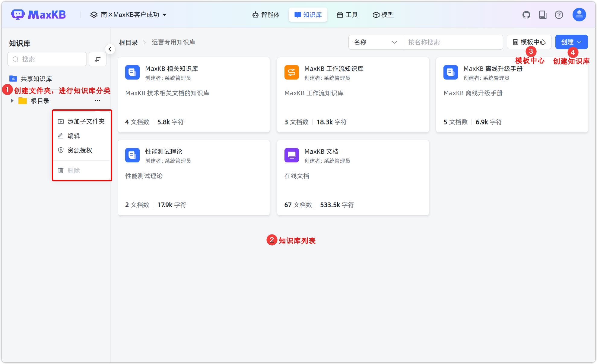Click 根目录 in the breadcrumb
Image resolution: width=597 pixels, height=364 pixels.
tap(128, 42)
